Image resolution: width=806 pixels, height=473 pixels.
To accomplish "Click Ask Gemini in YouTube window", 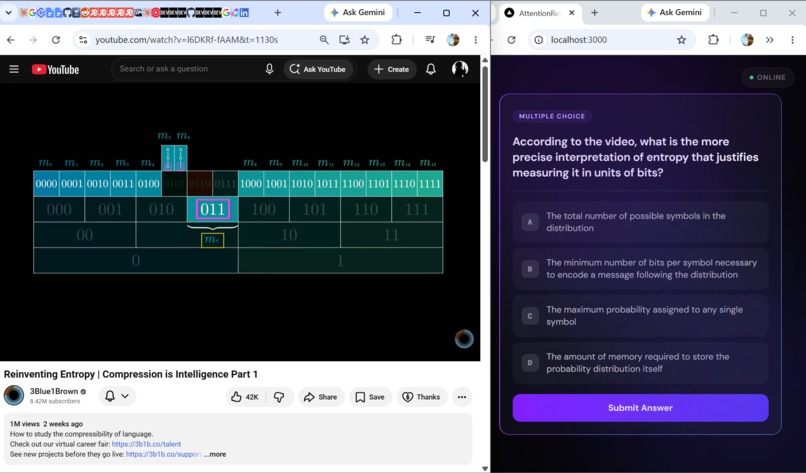I will (x=358, y=12).
